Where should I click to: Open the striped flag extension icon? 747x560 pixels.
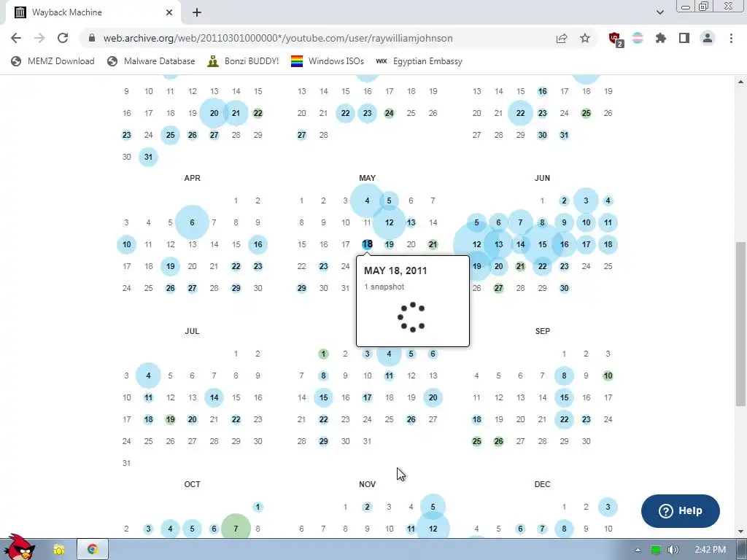(638, 38)
